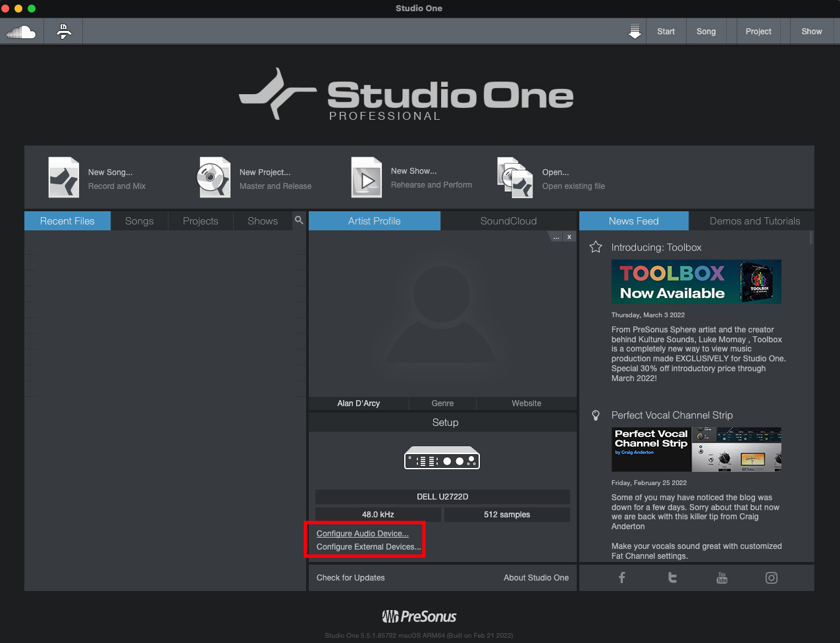Screen dimensions: 840x643
Task: Close the artist profile image with x
Action: [569, 237]
